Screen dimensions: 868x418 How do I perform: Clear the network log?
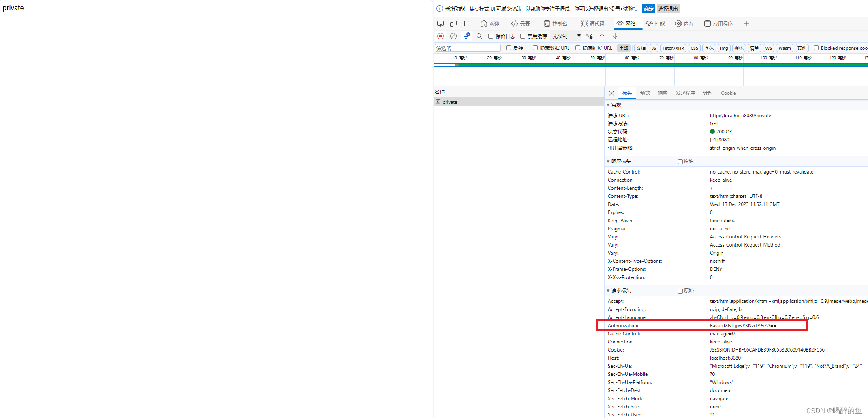click(x=453, y=36)
